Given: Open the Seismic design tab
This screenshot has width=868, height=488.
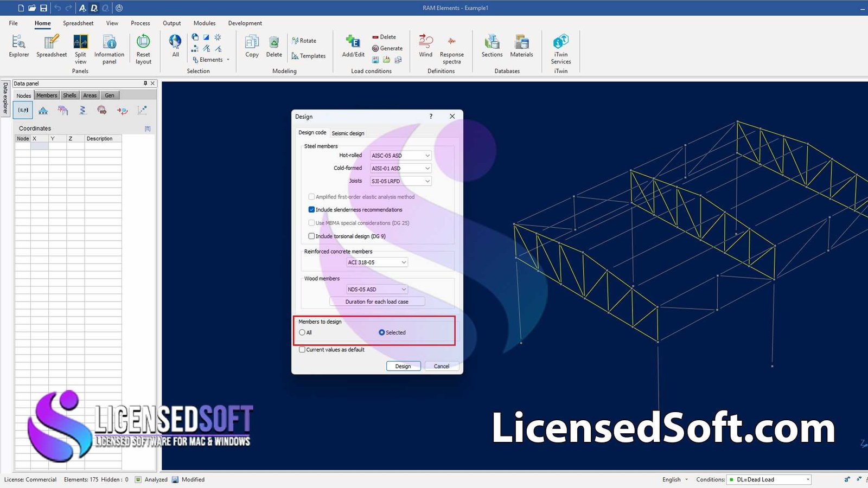Looking at the screenshot, I should click(348, 133).
